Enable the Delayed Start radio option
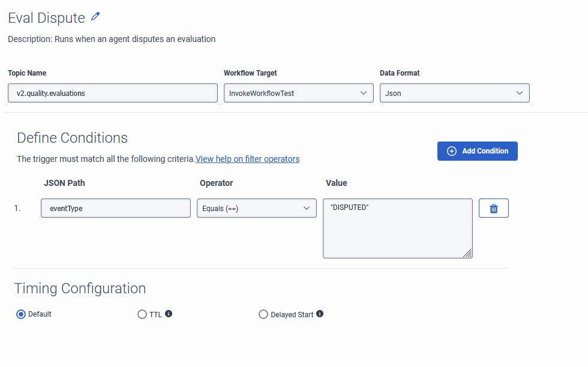Image resolution: width=588 pixels, height=367 pixels. click(x=263, y=314)
